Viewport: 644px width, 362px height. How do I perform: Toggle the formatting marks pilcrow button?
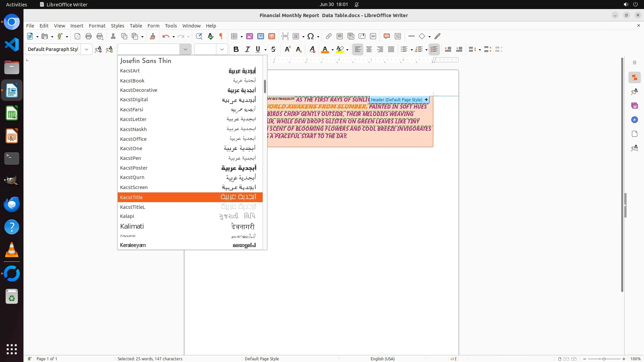(x=221, y=36)
